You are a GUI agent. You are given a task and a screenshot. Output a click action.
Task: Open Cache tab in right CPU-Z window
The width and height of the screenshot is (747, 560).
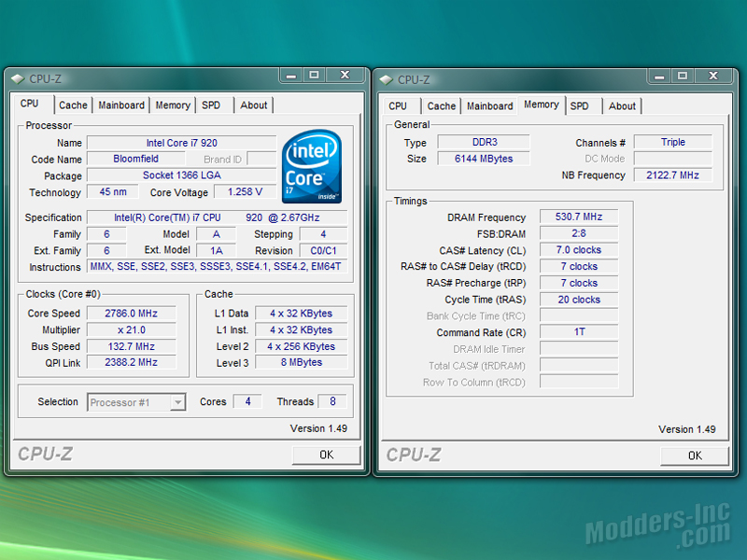441,105
